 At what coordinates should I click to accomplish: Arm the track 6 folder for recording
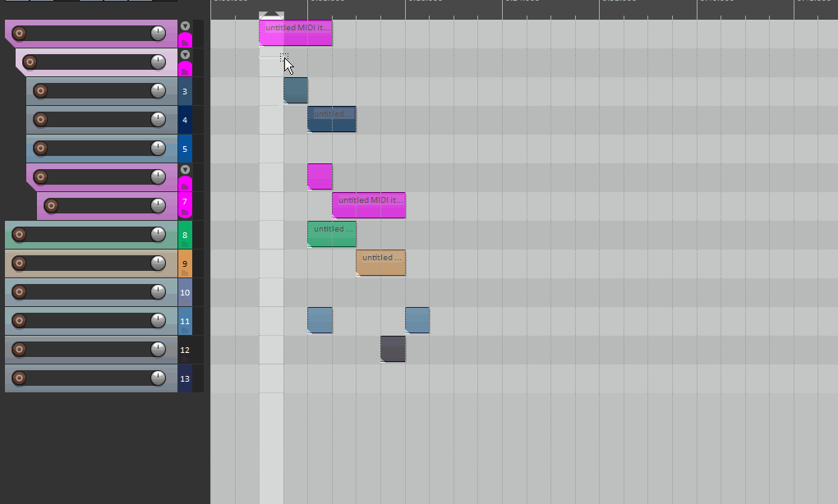tap(40, 177)
